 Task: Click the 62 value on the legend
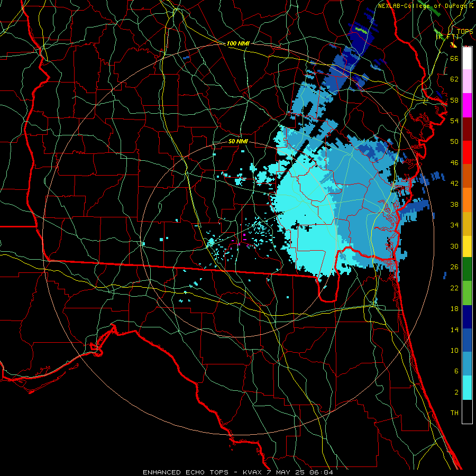coord(454,79)
